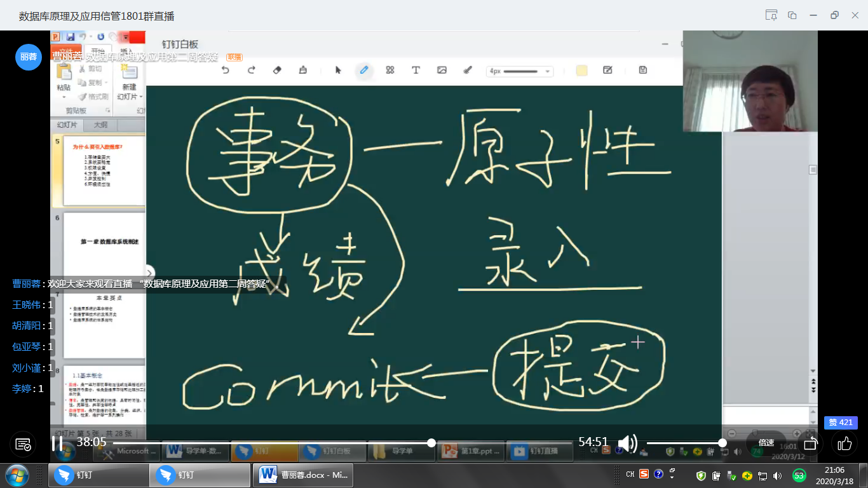Click the thumbs-up like icon
This screenshot has height=488, width=868.
tap(844, 443)
